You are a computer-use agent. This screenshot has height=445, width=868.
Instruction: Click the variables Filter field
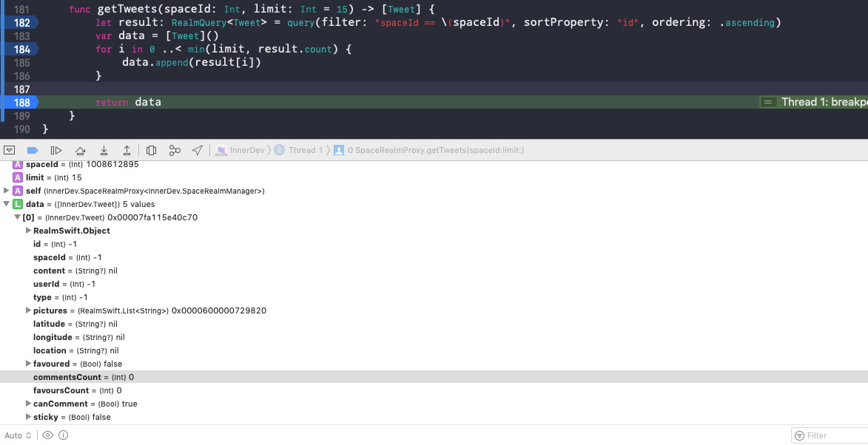click(x=830, y=435)
